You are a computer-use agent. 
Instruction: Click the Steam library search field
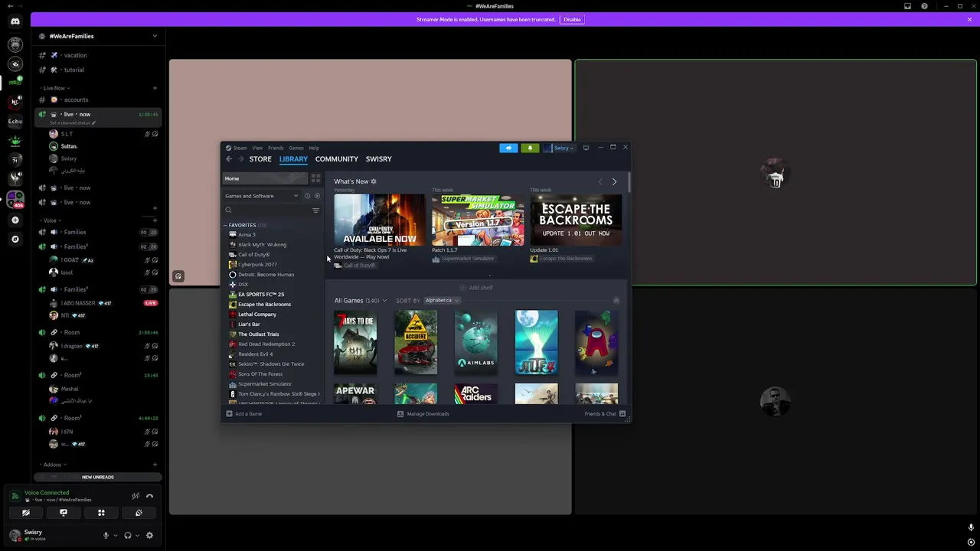(x=266, y=210)
